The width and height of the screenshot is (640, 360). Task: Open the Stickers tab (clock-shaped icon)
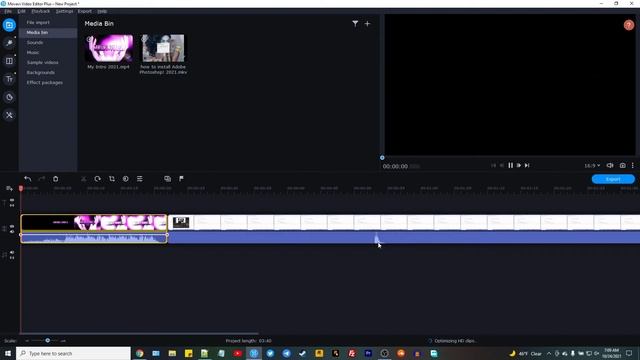(9, 97)
